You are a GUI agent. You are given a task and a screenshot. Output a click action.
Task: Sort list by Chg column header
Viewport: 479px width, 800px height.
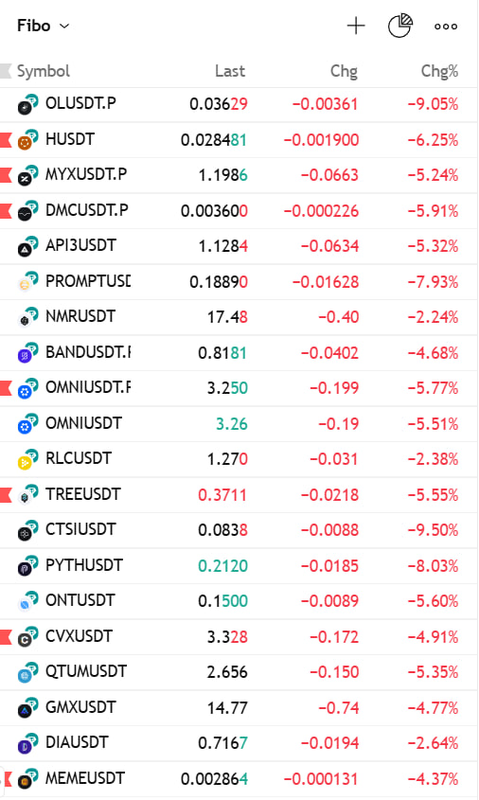[344, 71]
